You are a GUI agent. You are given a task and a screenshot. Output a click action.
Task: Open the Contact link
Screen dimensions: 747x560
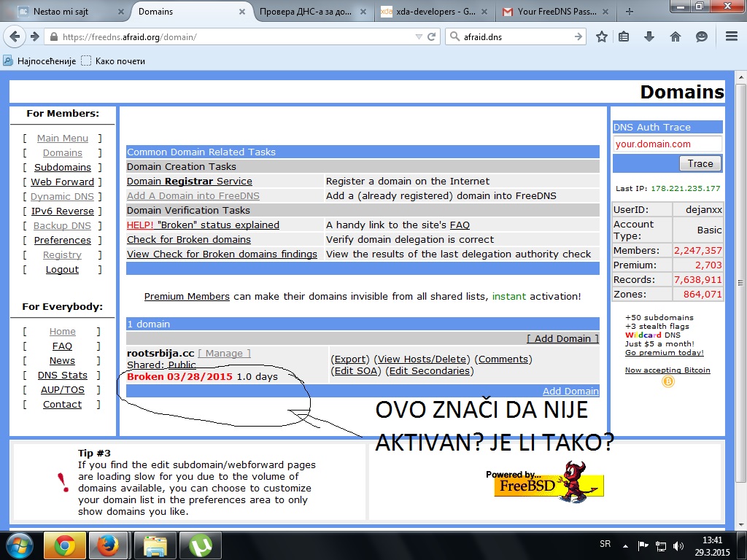click(x=63, y=404)
